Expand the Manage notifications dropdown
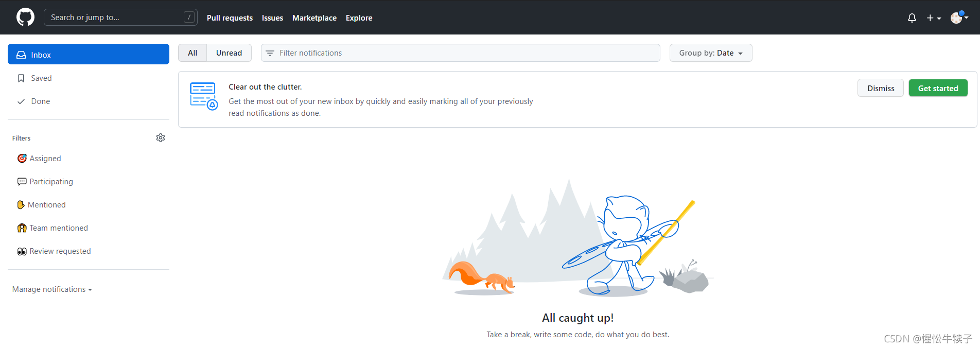 pos(52,289)
